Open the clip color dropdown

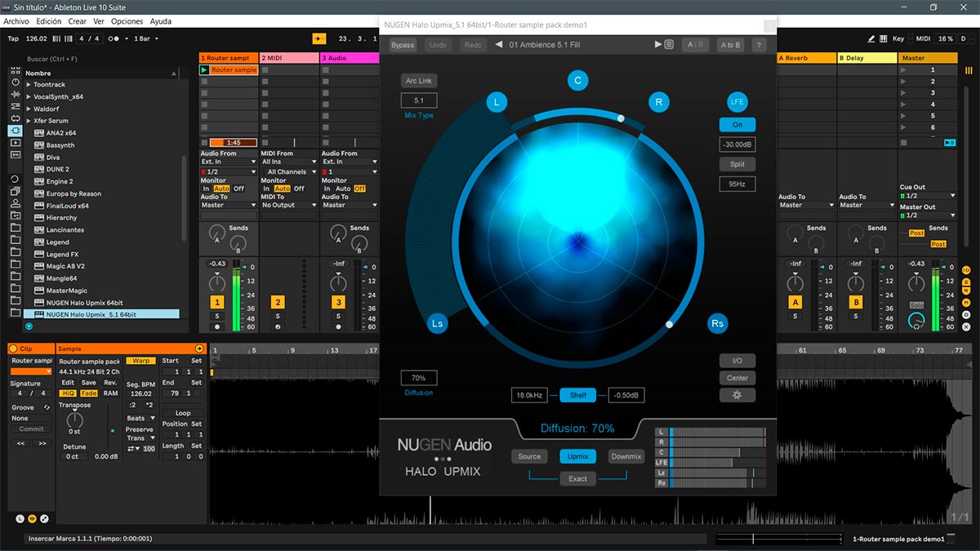click(31, 371)
